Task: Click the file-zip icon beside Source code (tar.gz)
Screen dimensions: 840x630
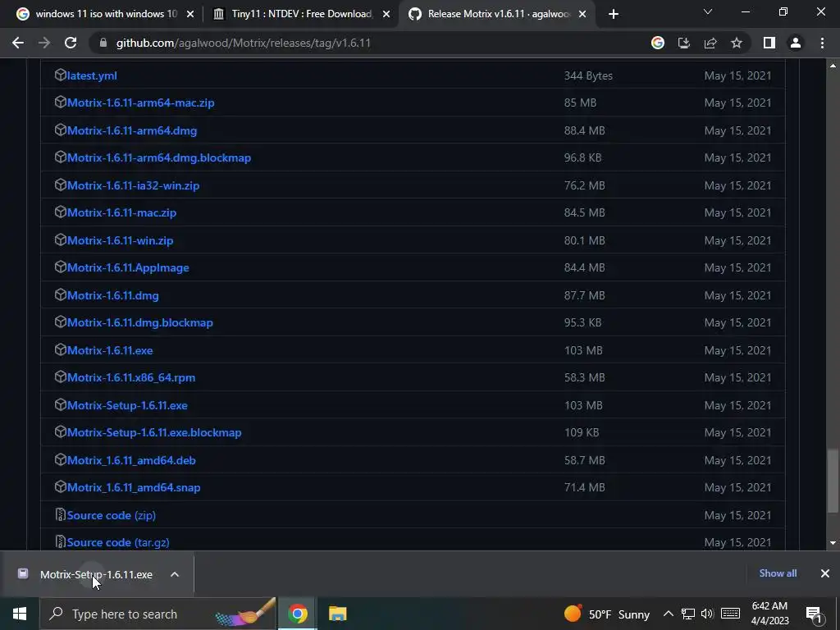Action: (x=60, y=541)
